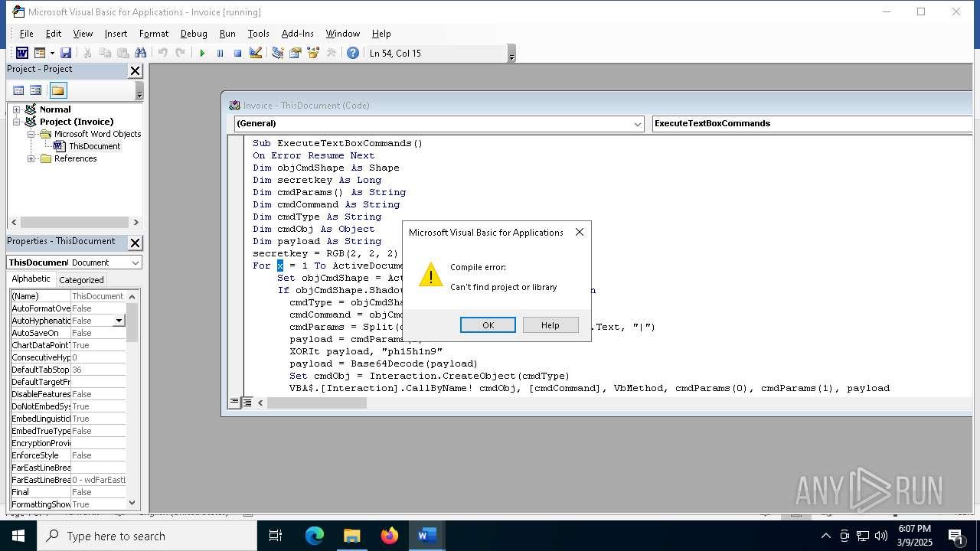
Task: Switch to the Alphabetic properties tab
Action: click(x=31, y=279)
